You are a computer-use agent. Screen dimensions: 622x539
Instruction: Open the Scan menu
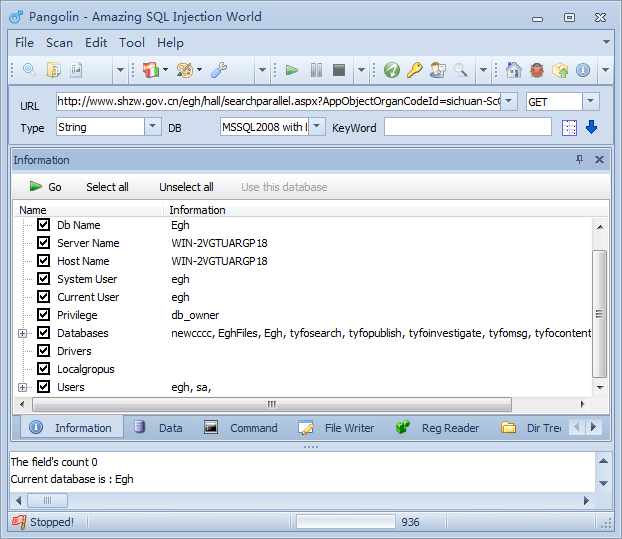(60, 43)
